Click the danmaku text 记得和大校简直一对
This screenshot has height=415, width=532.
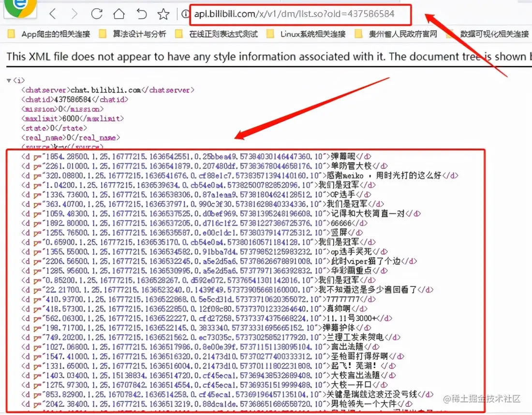(x=368, y=213)
